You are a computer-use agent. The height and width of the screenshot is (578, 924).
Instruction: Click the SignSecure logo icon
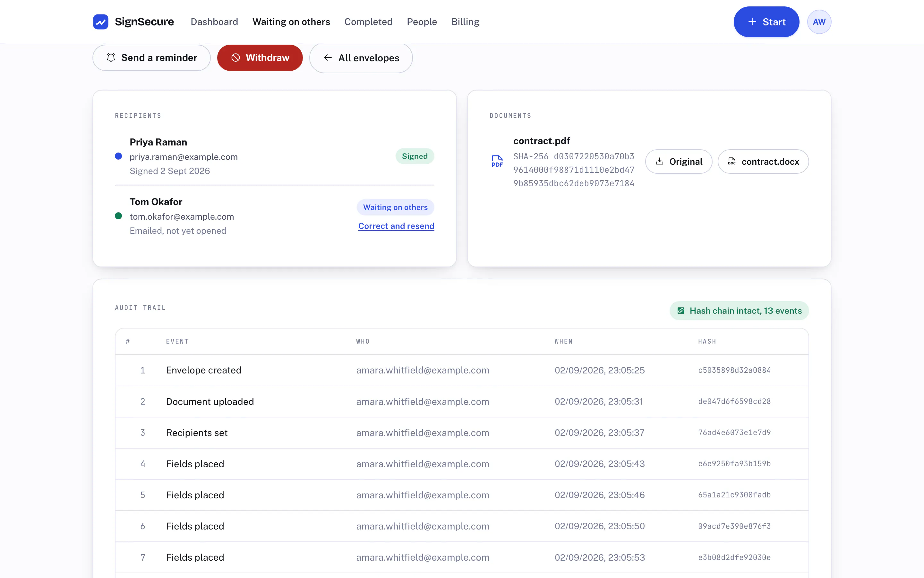coord(101,22)
